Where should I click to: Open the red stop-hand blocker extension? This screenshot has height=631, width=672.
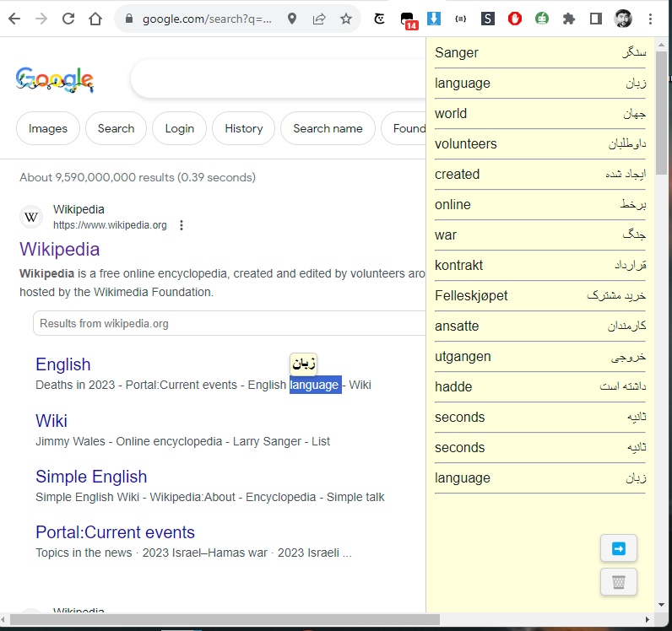(x=515, y=19)
